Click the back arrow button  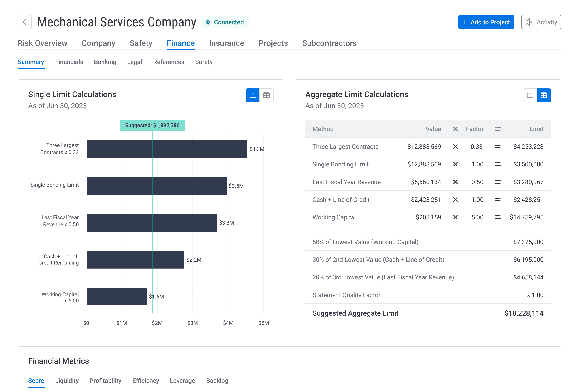pyautogui.click(x=25, y=22)
